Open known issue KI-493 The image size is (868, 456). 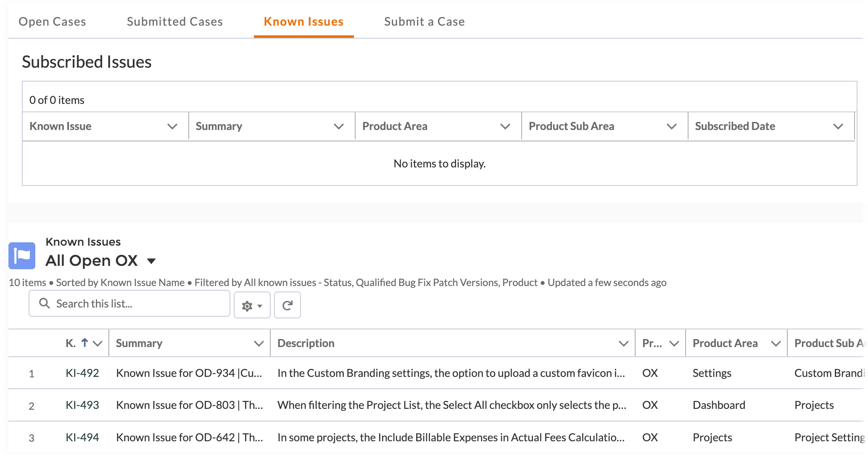82,405
